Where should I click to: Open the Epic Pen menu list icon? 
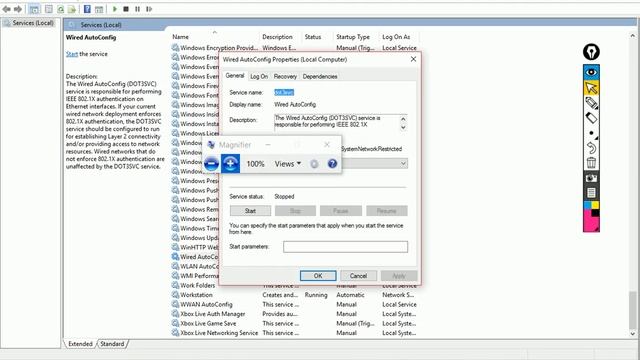[591, 193]
